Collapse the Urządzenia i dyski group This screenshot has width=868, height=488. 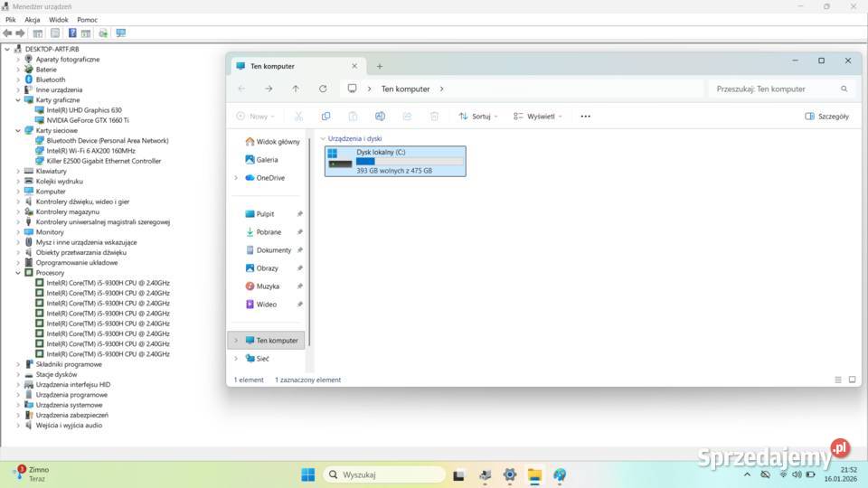[x=324, y=138]
